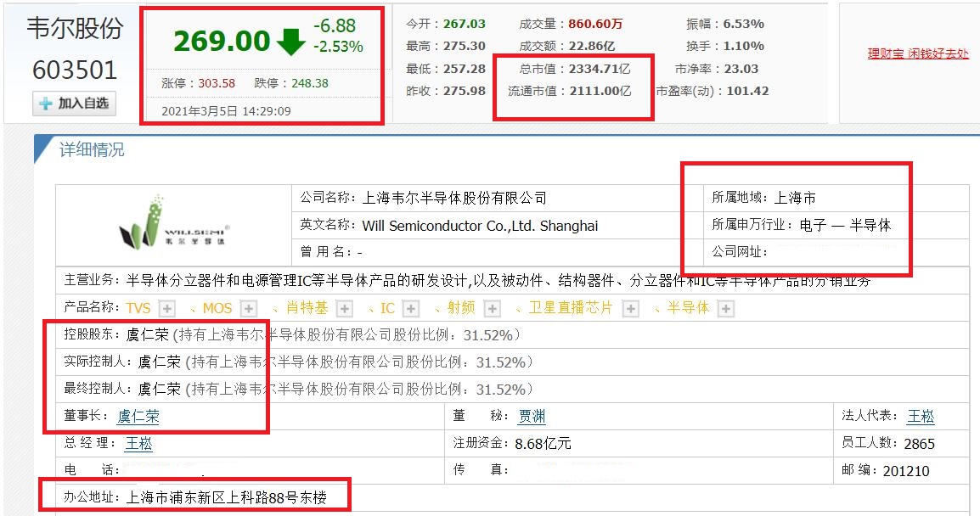Click the price change value -6.88
The image size is (980, 516).
point(335,26)
